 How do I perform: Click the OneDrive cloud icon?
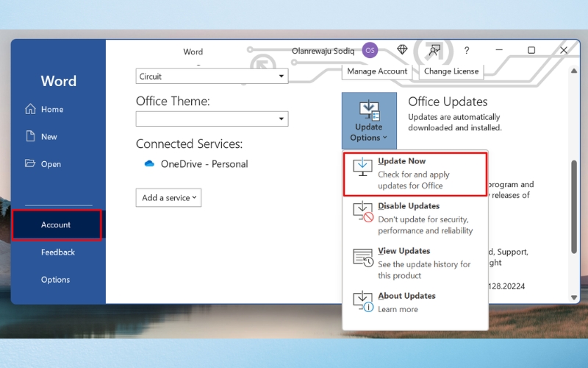149,164
